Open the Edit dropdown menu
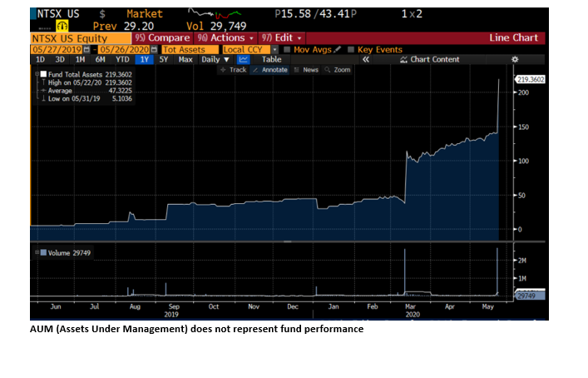The image size is (588, 378). (281, 38)
